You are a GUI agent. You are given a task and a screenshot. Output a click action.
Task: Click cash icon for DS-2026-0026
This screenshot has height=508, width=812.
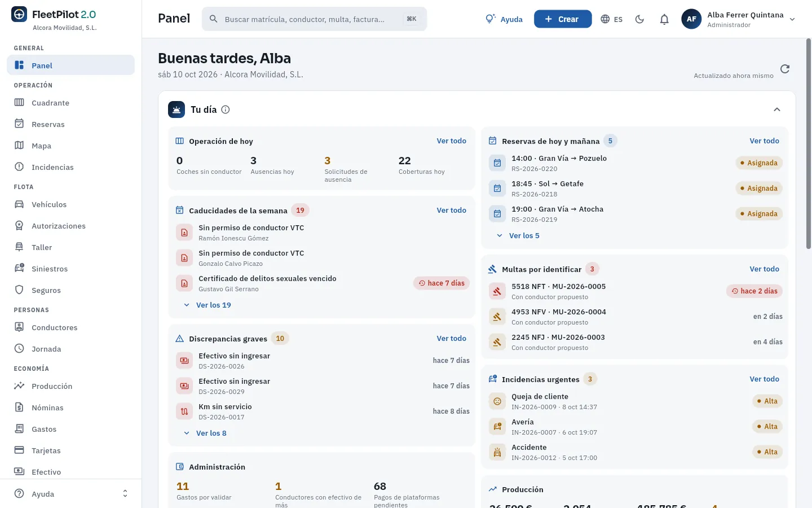[x=184, y=361]
